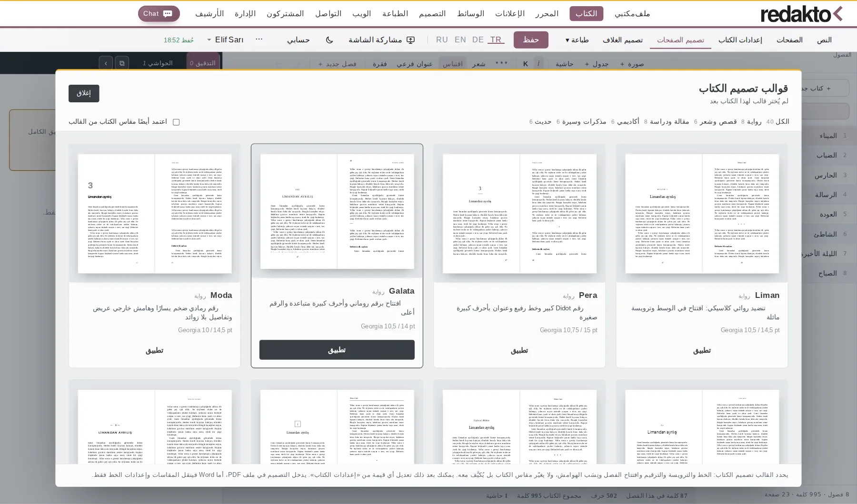Select الطباعة in the top menu
Screen dimensions: 857x504
395,14
